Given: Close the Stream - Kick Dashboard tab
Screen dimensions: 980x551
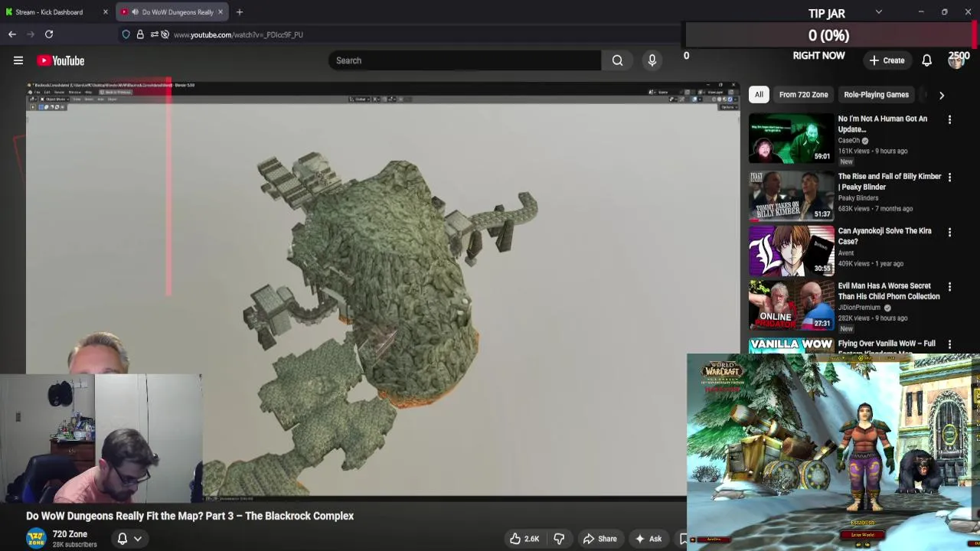Looking at the screenshot, I should [x=106, y=12].
